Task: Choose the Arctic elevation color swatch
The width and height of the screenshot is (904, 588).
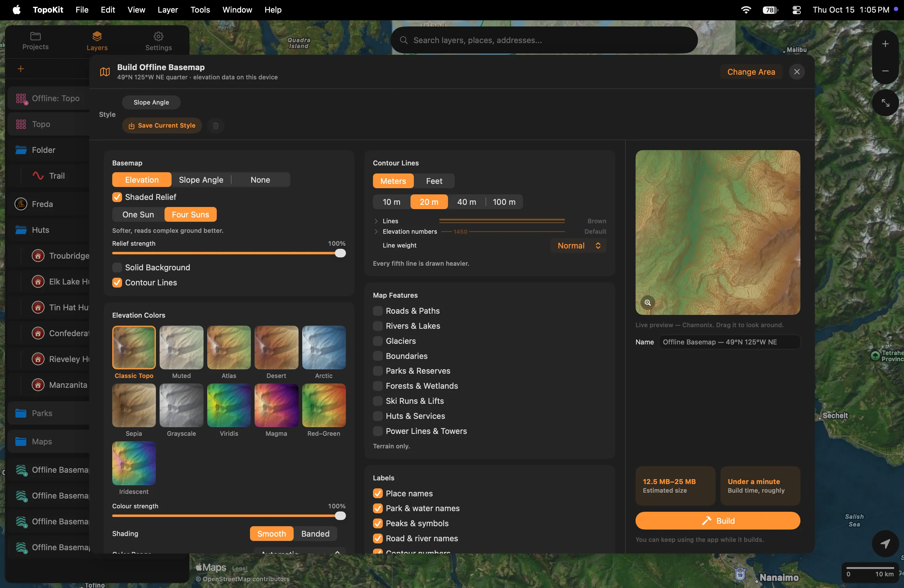Action: pos(323,348)
